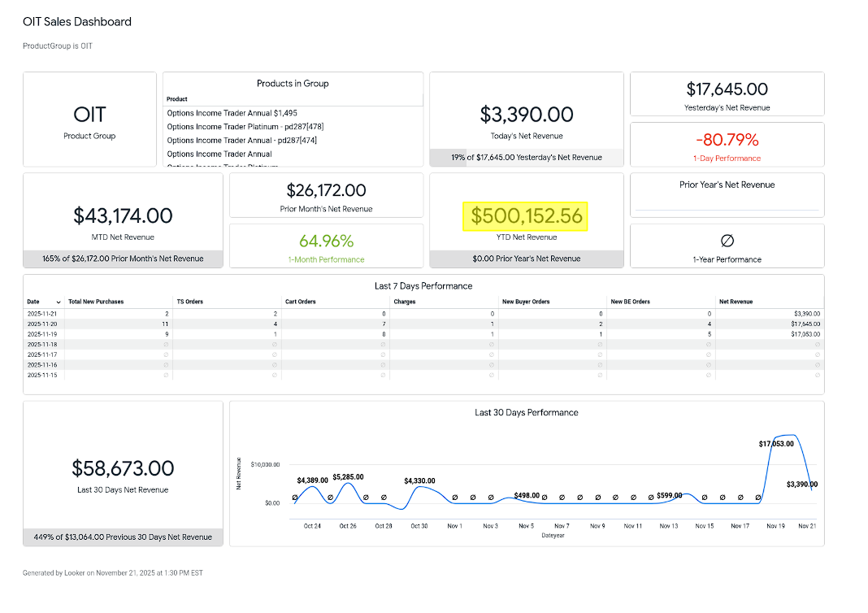The image size is (868, 613).
Task: Click the null symbol above 1-Year Performance
Action: (x=727, y=241)
